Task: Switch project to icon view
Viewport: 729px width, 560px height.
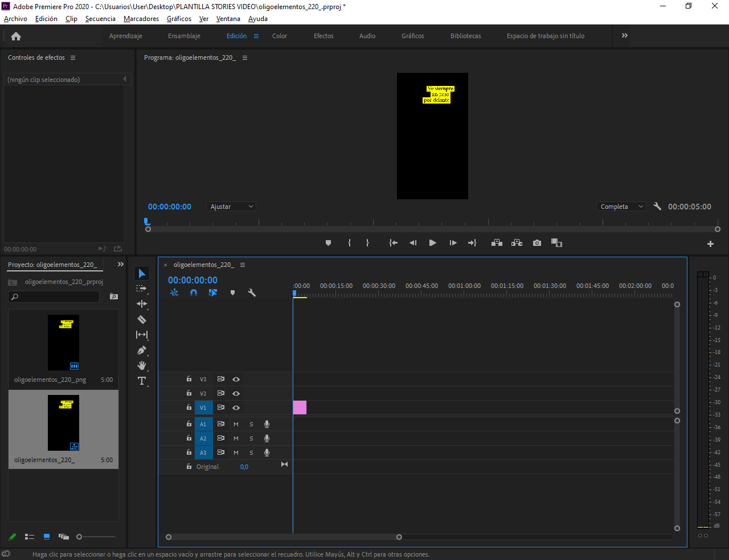Action: tap(47, 537)
